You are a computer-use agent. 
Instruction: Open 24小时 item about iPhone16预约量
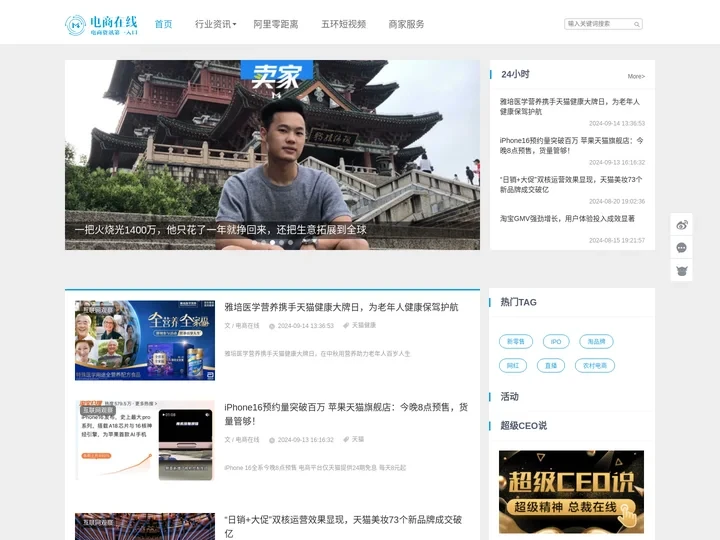point(571,146)
